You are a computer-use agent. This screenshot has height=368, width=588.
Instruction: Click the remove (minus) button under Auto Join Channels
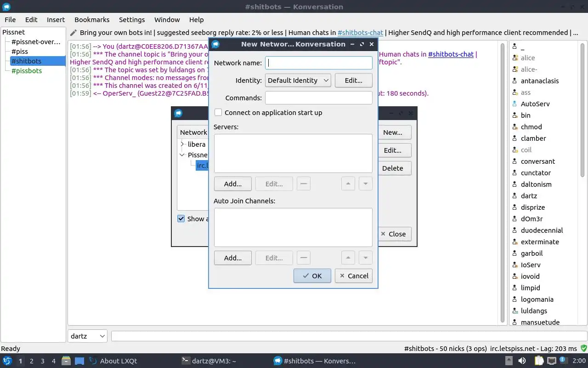tap(303, 258)
